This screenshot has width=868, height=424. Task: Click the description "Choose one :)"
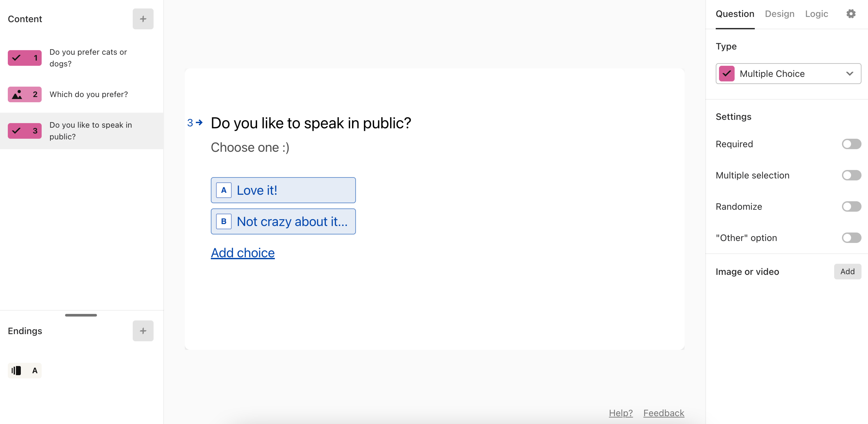coord(250,147)
